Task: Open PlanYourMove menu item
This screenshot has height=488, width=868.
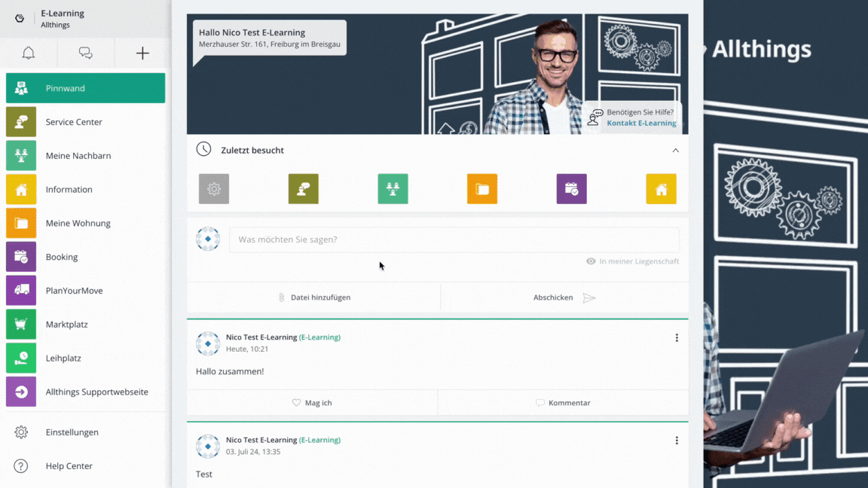Action: tap(85, 291)
